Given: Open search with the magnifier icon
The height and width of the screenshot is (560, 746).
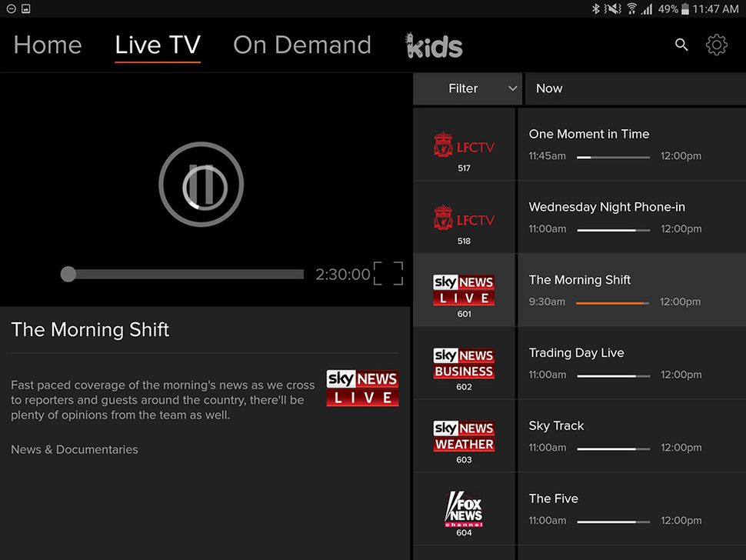Looking at the screenshot, I should pyautogui.click(x=681, y=45).
